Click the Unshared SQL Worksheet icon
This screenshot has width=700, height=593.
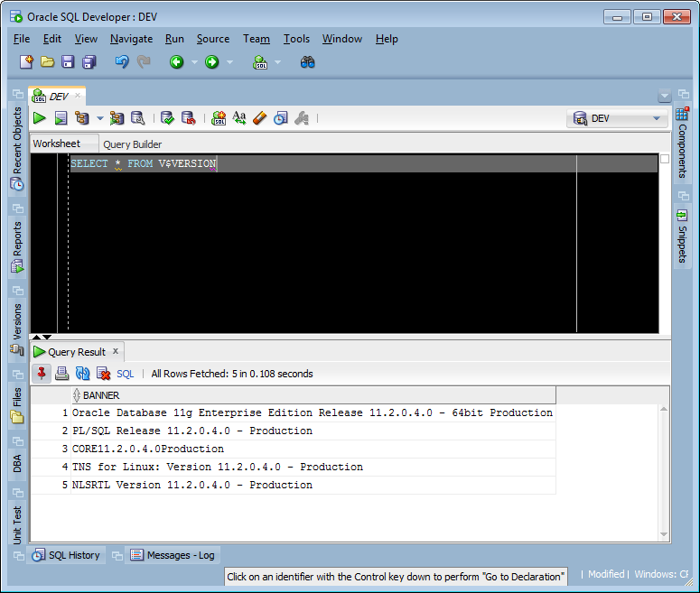219,118
